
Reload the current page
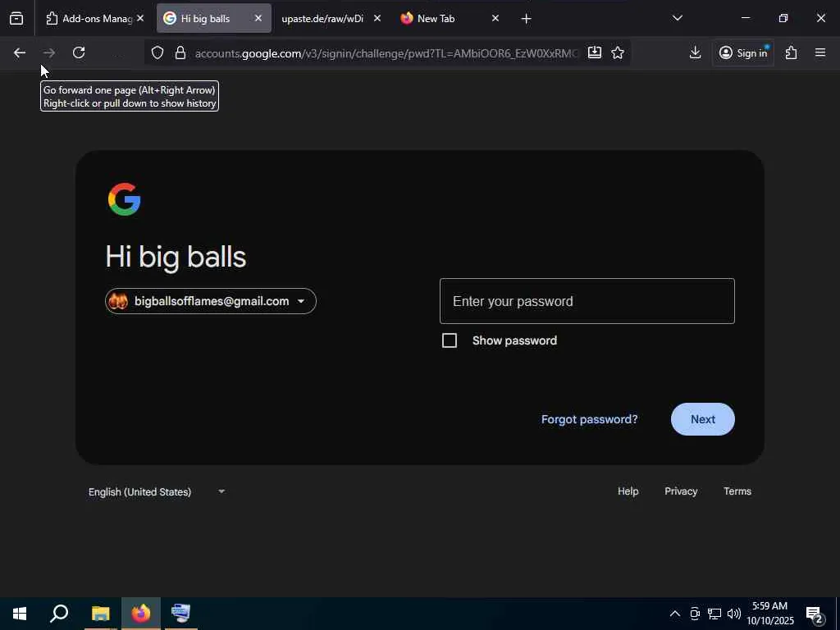pyautogui.click(x=79, y=52)
